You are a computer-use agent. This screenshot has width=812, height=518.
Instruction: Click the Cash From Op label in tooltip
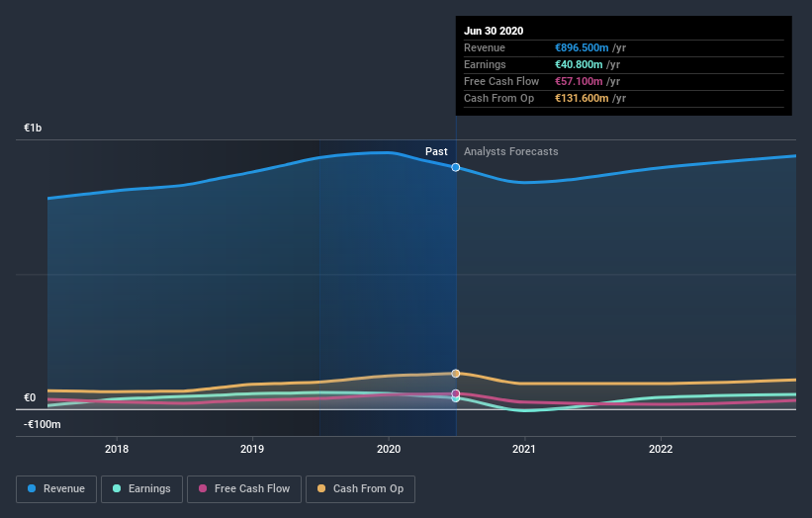point(498,98)
